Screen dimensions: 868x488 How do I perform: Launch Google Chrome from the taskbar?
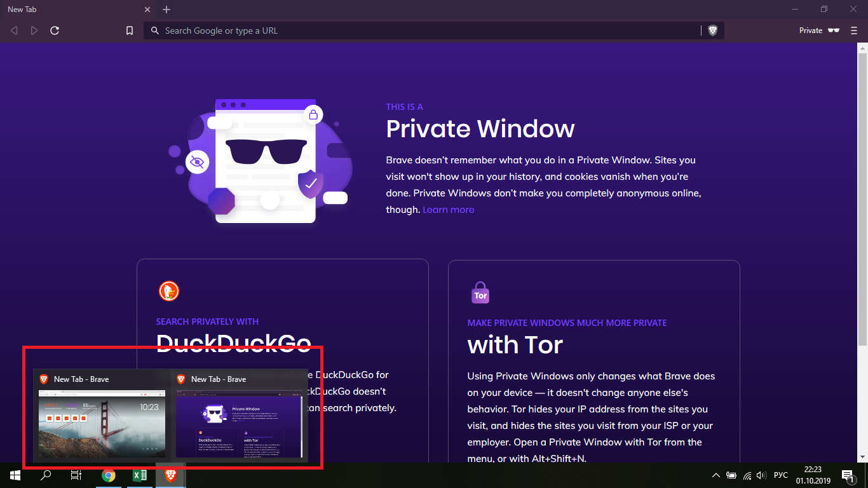(109, 475)
